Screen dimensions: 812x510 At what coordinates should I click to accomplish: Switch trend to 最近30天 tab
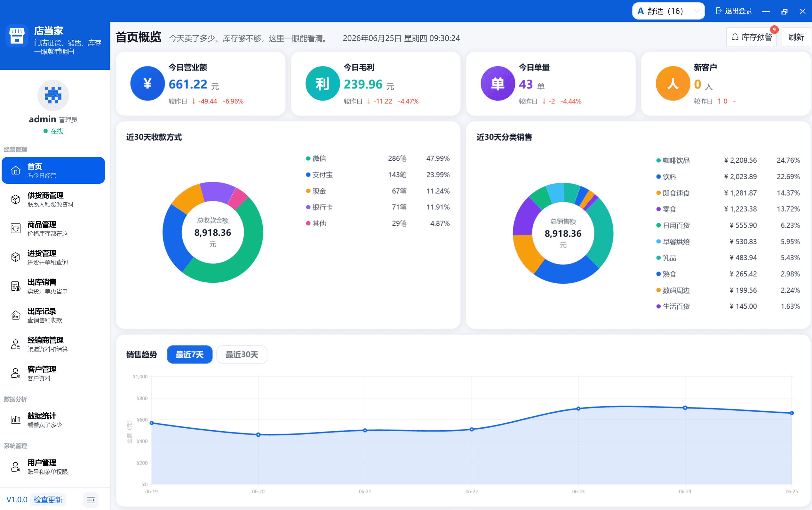pos(241,354)
